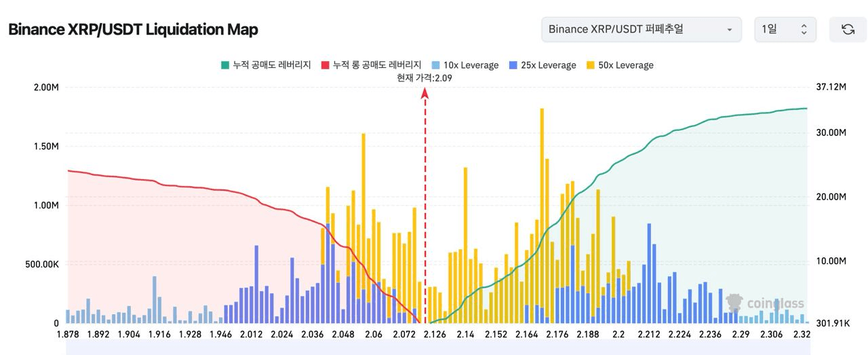Click the 30.00M right axis label
This screenshot has width=868, height=355.
pos(831,133)
